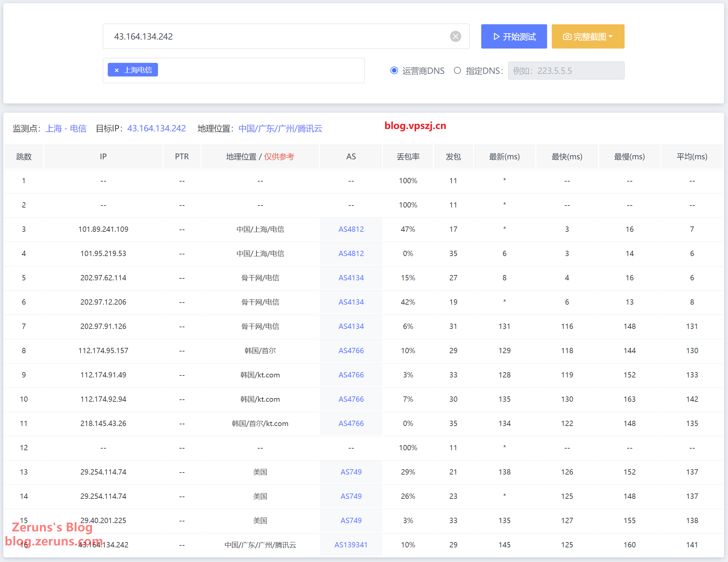Open the AS139341 link in last row

tap(351, 545)
